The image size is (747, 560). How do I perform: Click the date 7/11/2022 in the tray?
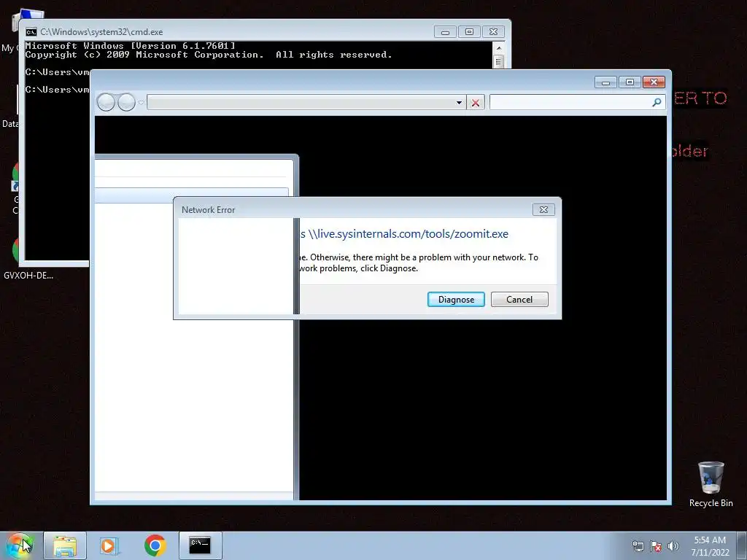(x=710, y=553)
